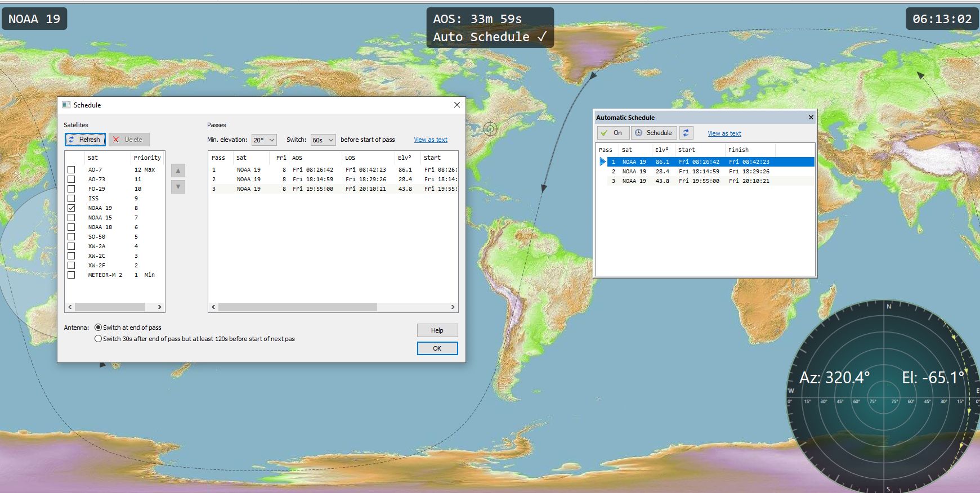Click the Refresh satellites button
The image size is (980, 493).
click(85, 140)
